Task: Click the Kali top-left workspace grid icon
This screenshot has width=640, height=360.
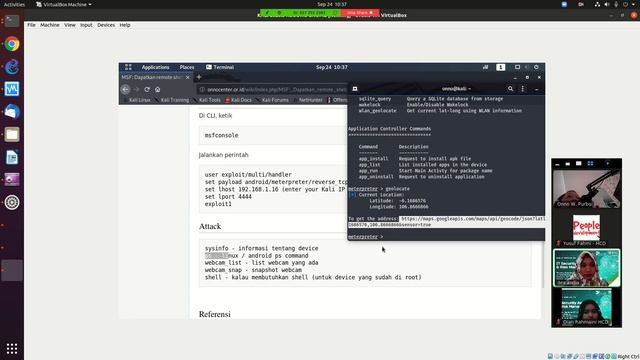Action: pos(128,67)
